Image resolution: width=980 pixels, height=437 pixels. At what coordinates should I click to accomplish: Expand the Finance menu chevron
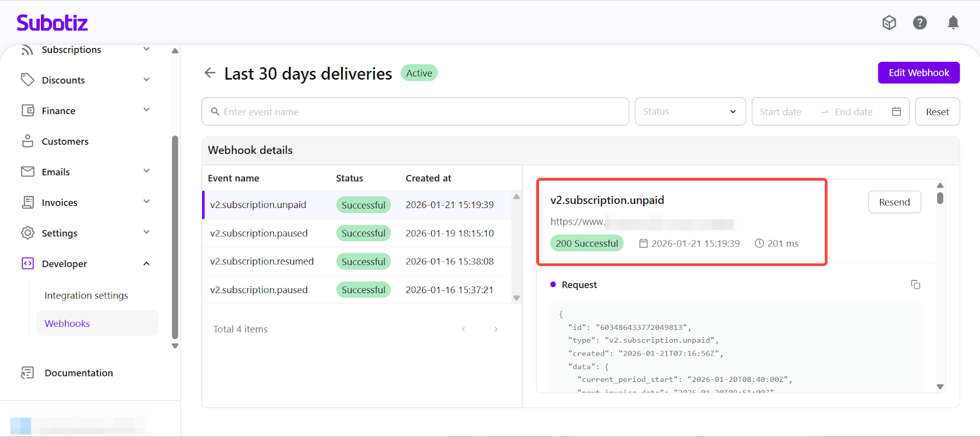pos(146,110)
